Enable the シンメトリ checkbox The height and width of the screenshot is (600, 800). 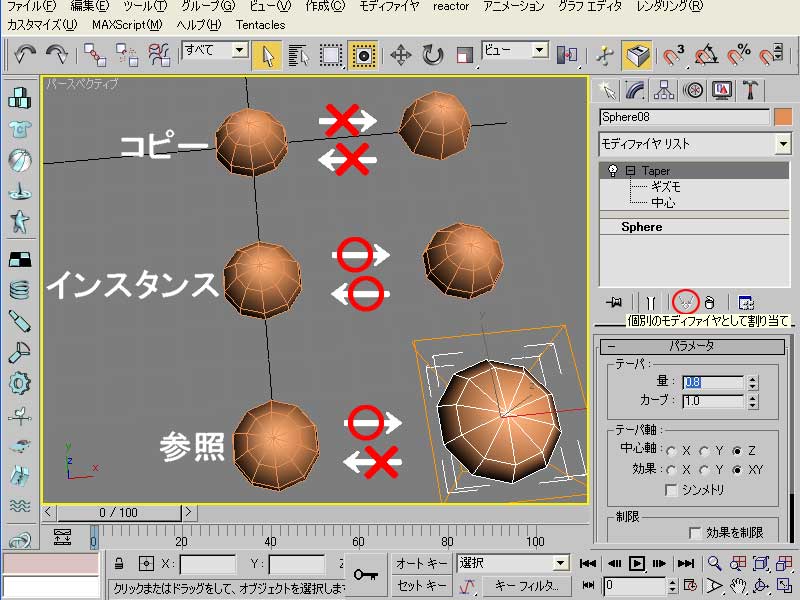point(672,490)
